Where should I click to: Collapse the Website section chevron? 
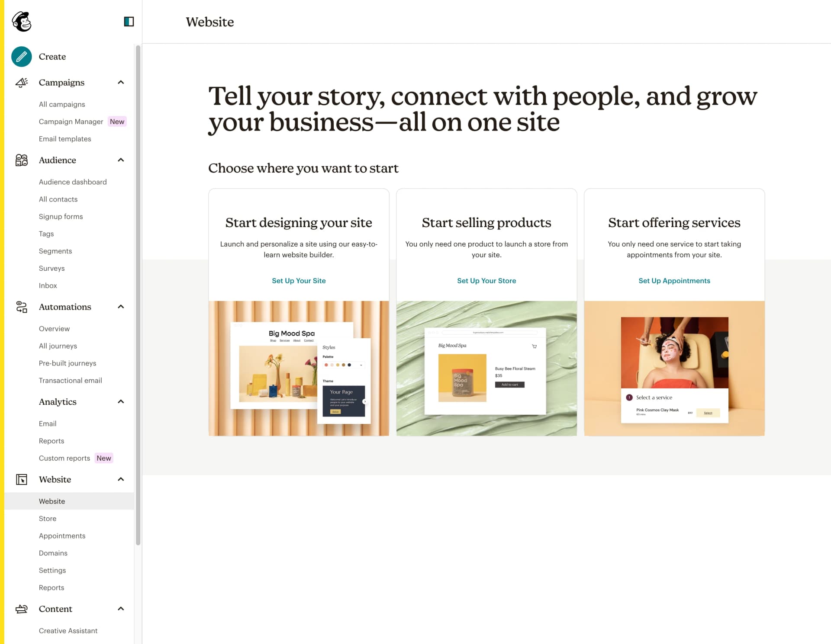tap(121, 480)
